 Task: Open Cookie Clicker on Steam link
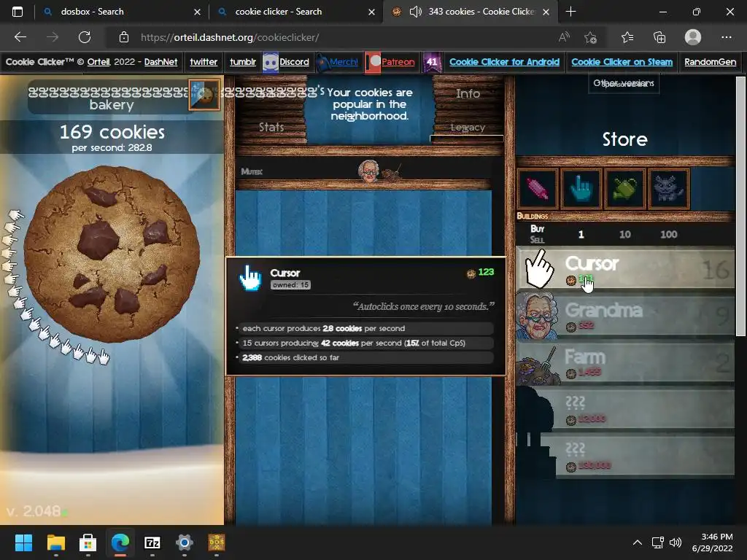[622, 62]
